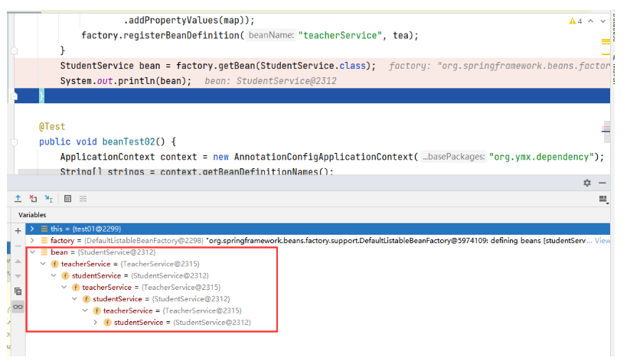Screen dimensions: 630x364
Task: Click the greyed Trace Current Stream Chain icon
Action: click(83, 199)
